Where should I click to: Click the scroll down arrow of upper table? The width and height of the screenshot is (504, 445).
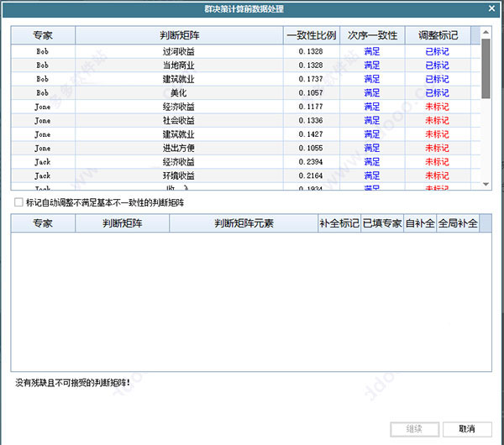tap(486, 184)
